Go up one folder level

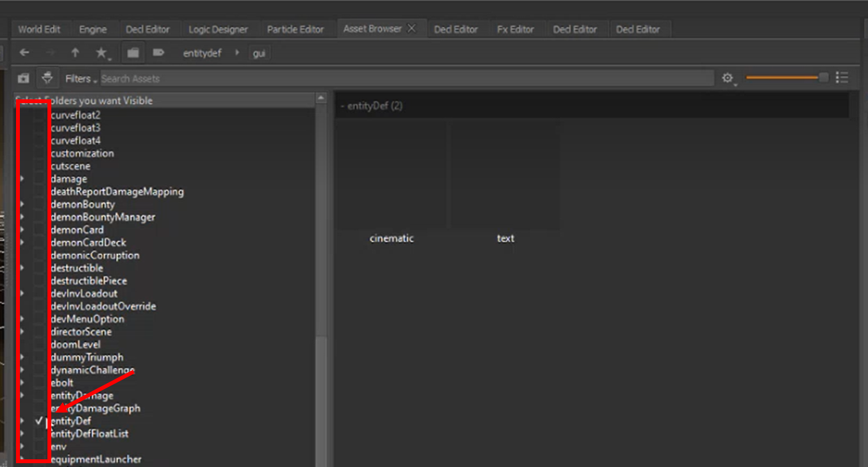click(x=75, y=53)
